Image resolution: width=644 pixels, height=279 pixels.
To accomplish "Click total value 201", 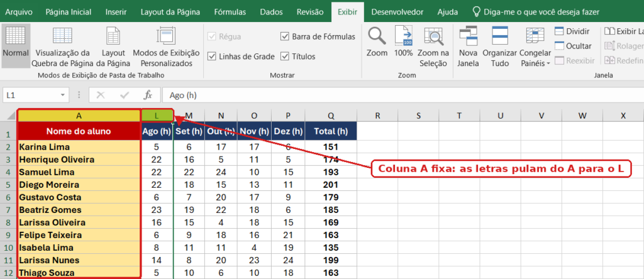I will coord(331,185).
